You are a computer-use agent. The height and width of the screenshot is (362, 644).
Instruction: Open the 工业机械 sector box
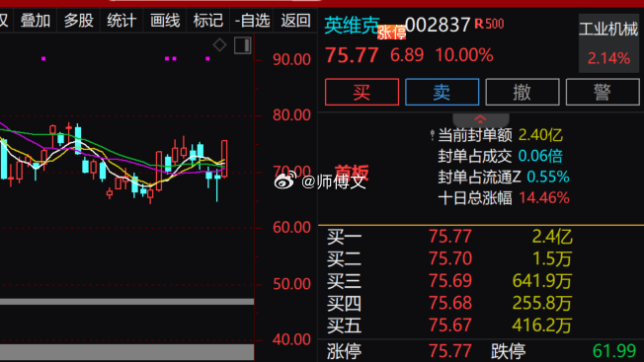(608, 43)
